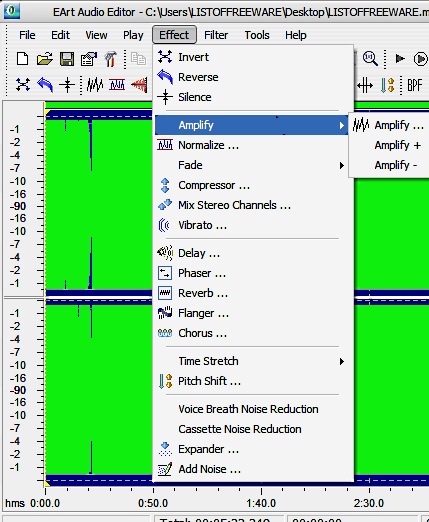Open the Edit menu

coord(60,35)
